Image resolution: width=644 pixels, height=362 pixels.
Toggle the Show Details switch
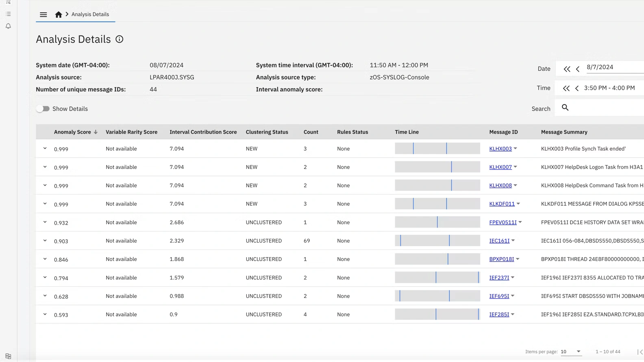coord(43,109)
